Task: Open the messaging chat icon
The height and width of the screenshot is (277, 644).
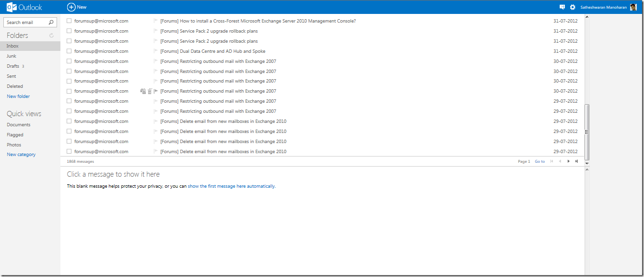Action: click(562, 7)
